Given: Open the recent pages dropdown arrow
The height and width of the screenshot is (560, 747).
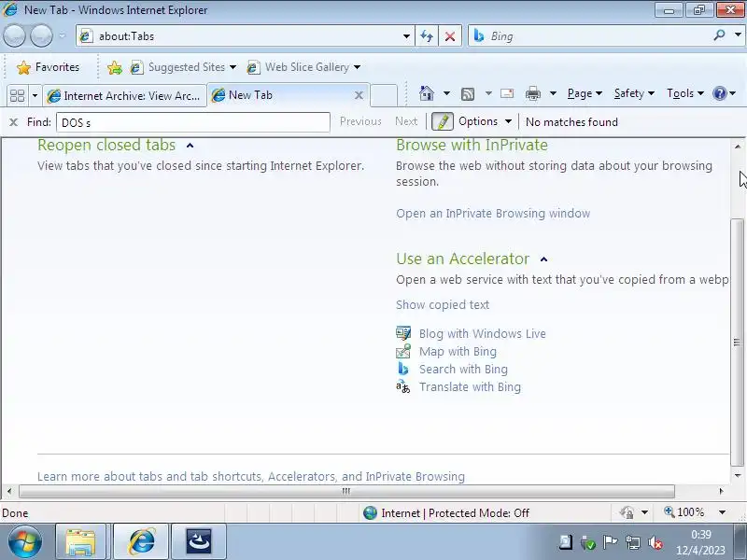Looking at the screenshot, I should pyautogui.click(x=63, y=35).
